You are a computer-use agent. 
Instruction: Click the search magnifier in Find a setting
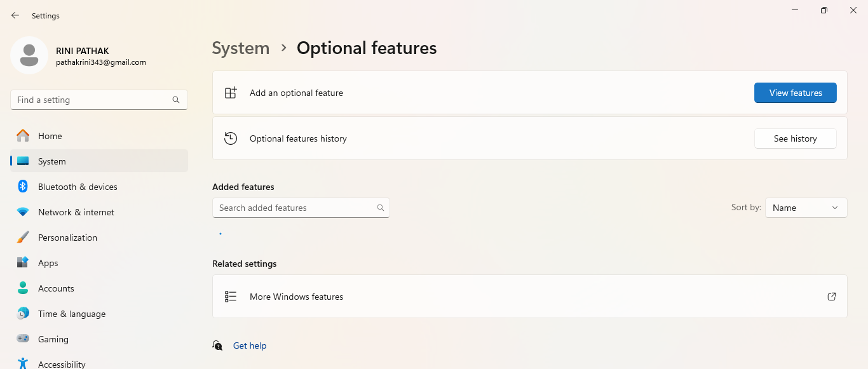click(176, 100)
